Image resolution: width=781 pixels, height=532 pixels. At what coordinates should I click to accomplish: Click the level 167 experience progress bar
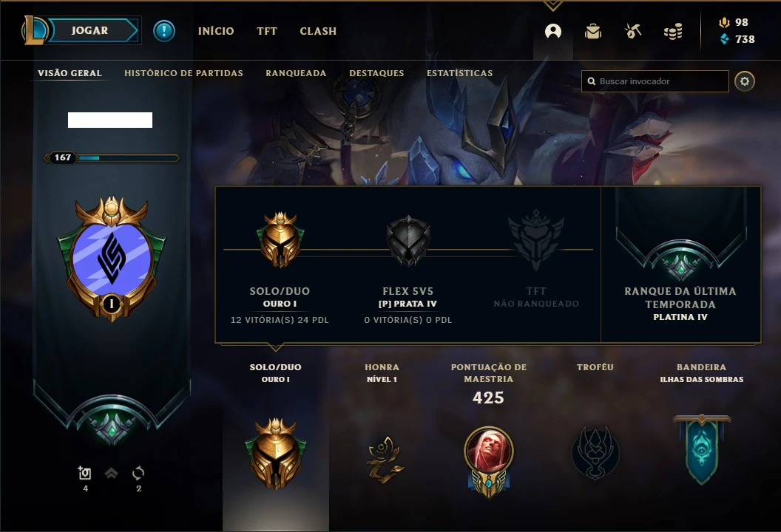click(x=111, y=158)
